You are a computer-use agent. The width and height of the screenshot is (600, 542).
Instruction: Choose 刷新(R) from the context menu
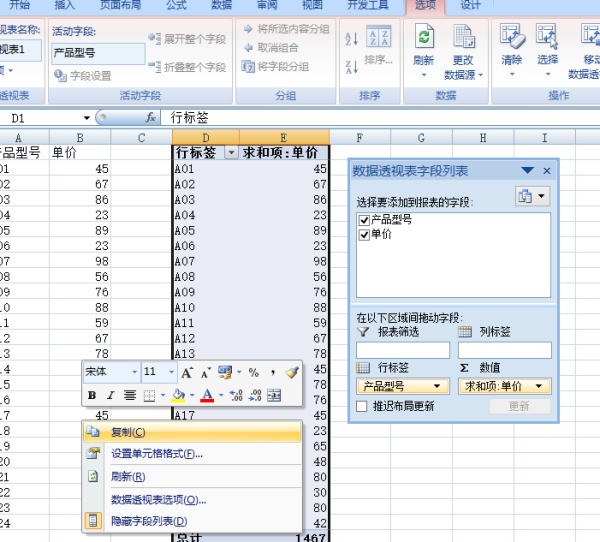pos(192,477)
